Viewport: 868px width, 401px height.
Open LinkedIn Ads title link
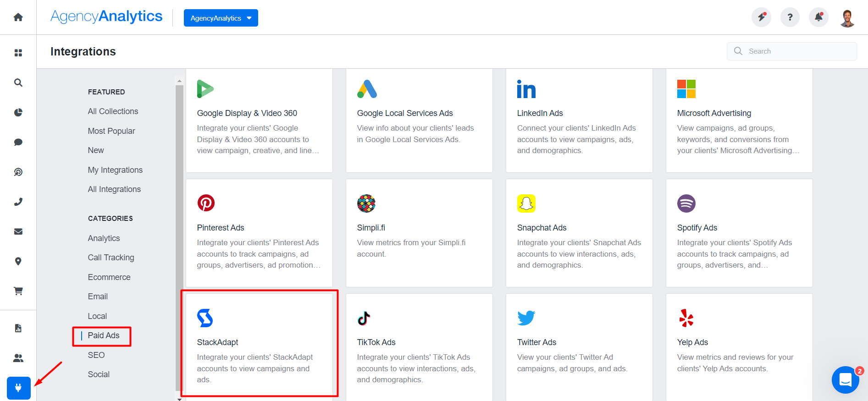tap(540, 113)
